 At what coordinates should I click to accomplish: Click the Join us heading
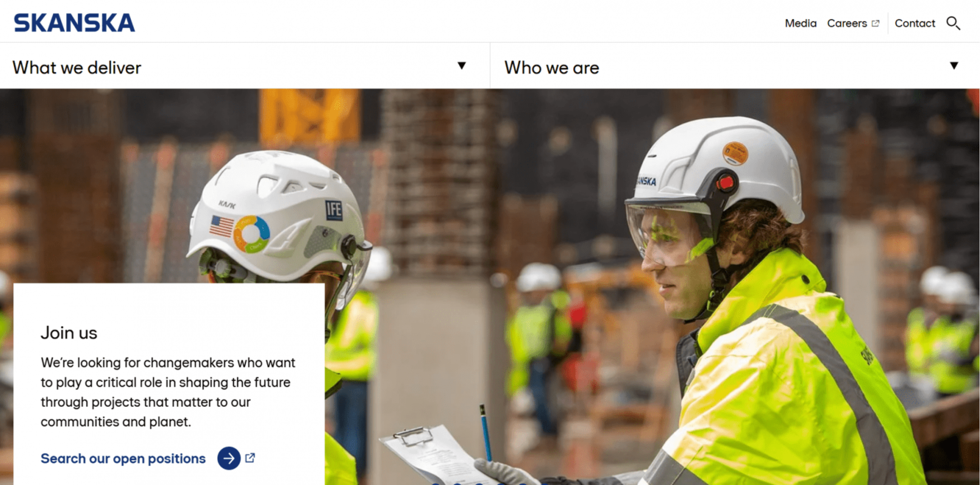(x=69, y=333)
